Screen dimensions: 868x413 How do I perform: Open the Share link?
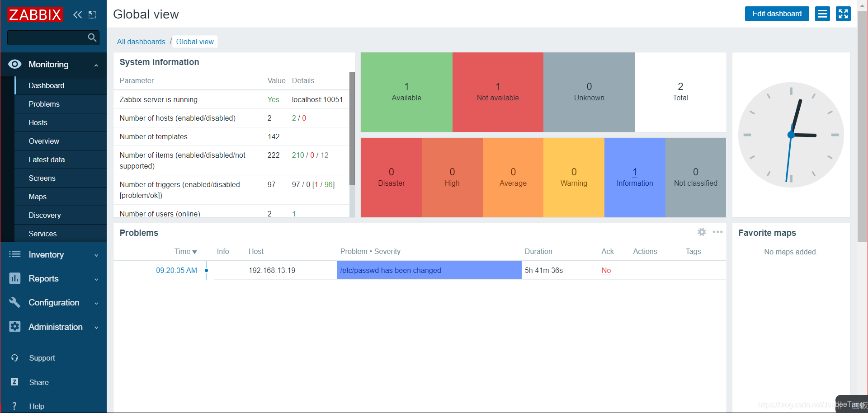coord(39,382)
